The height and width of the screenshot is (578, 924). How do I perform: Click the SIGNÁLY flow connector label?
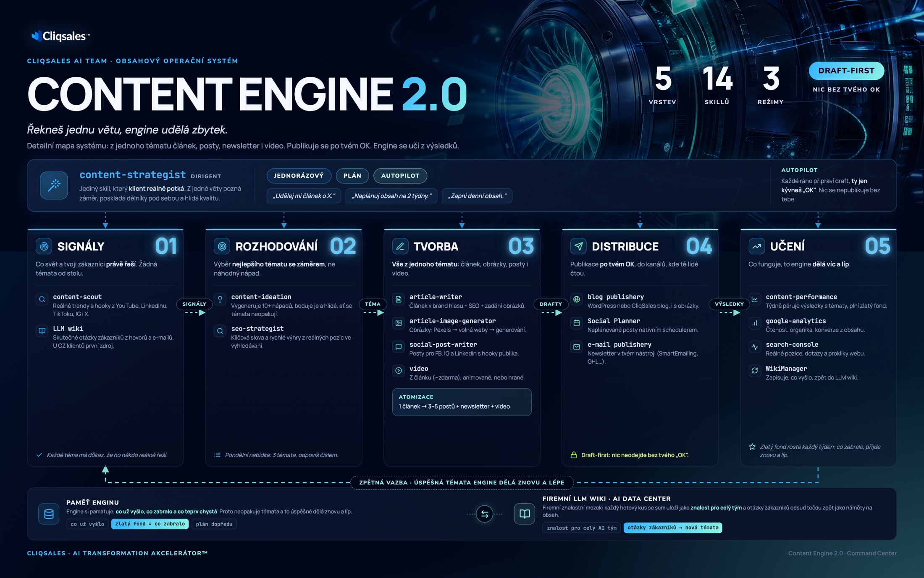(x=194, y=304)
